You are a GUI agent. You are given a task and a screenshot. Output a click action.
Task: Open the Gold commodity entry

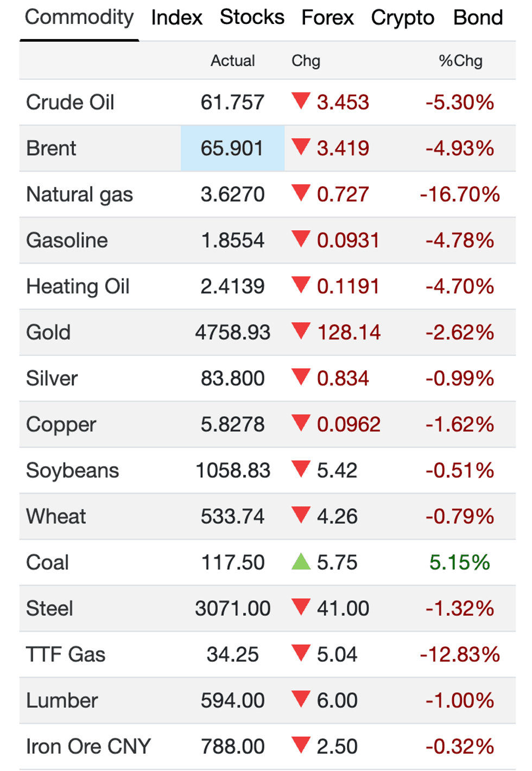coord(48,331)
